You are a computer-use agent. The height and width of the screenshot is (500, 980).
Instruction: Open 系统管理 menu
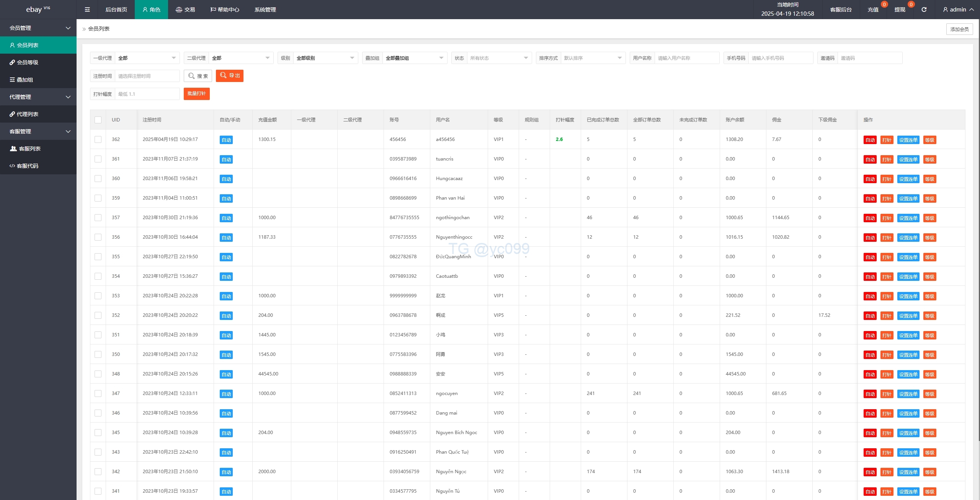click(265, 10)
